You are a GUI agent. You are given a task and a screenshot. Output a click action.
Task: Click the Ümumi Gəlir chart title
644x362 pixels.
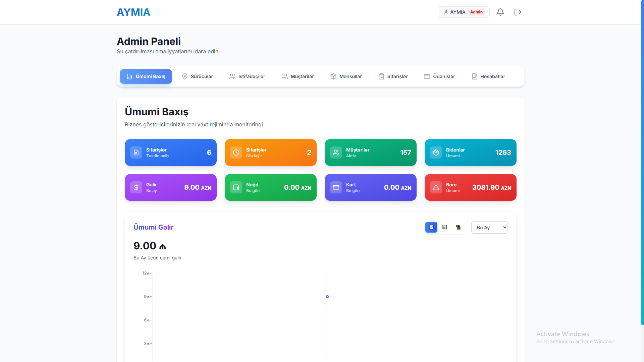click(153, 227)
